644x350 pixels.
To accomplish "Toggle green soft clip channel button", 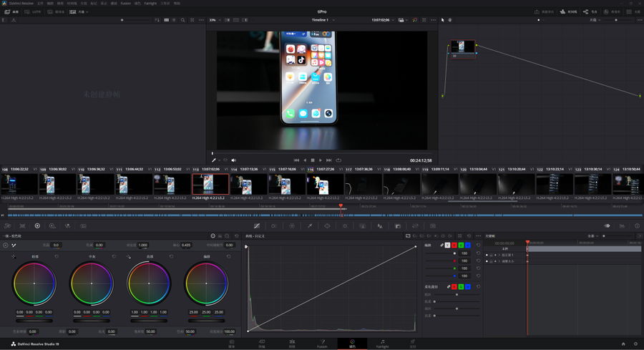I will [461, 287].
